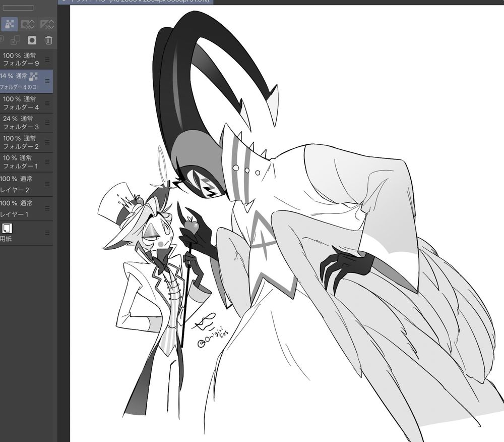The height and width of the screenshot is (442, 504).
Task: Click the opacity slider bar above layer icons
Action: point(18,8)
